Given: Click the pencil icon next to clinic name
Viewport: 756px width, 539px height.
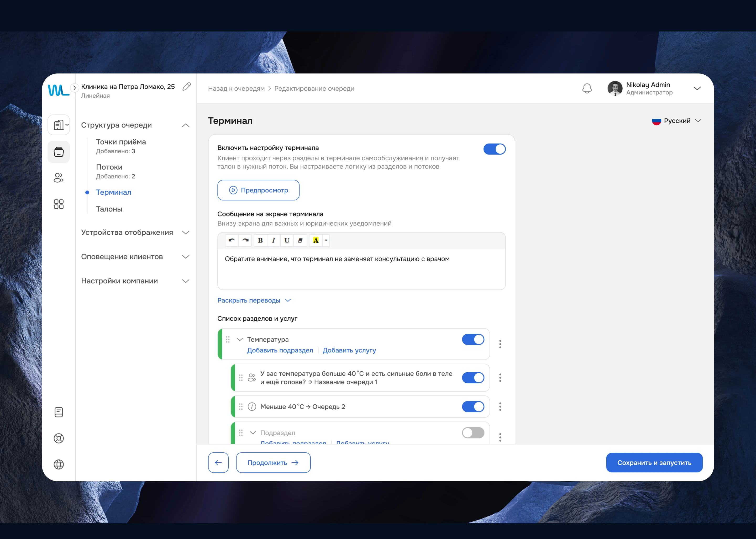Looking at the screenshot, I should pyautogui.click(x=187, y=87).
